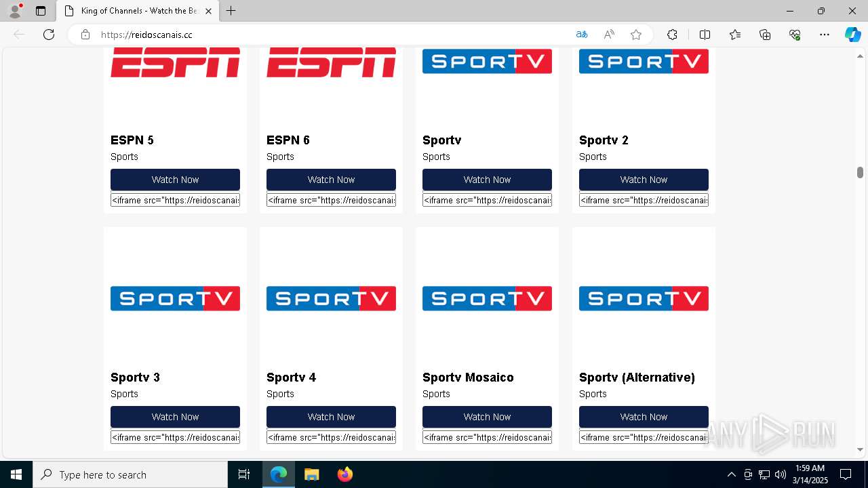Open the Windows Start menu
The image size is (868, 488).
click(16, 474)
